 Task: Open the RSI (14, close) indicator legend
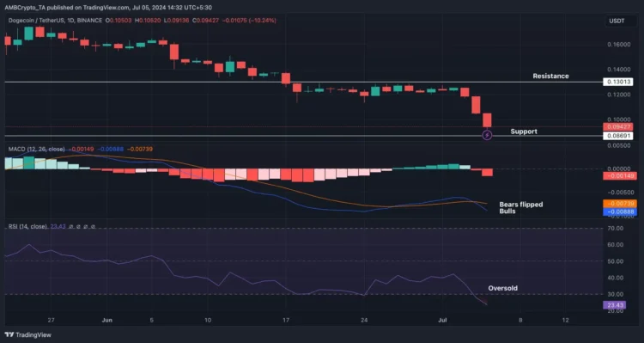[27, 227]
